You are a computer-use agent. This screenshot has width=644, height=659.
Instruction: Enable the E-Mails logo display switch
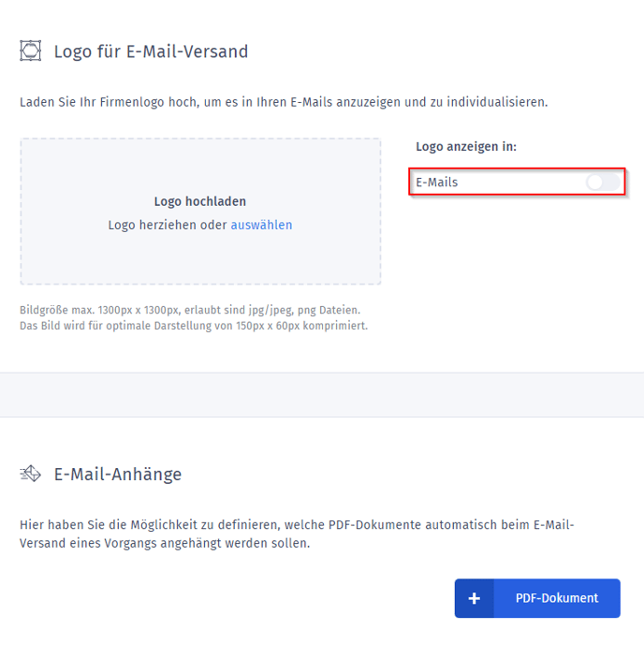pos(603,183)
